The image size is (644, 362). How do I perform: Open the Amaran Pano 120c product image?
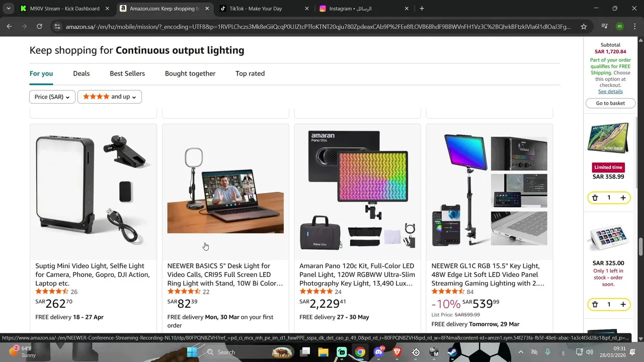point(357,191)
